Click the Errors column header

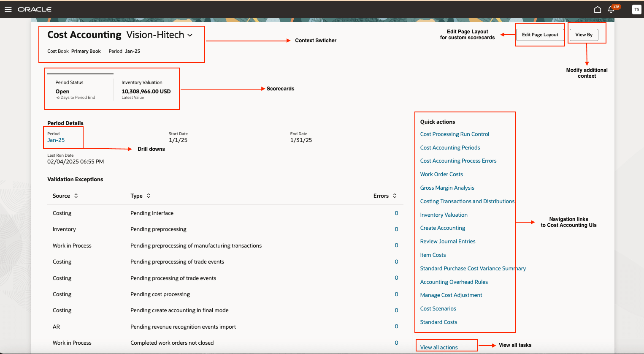tap(381, 196)
